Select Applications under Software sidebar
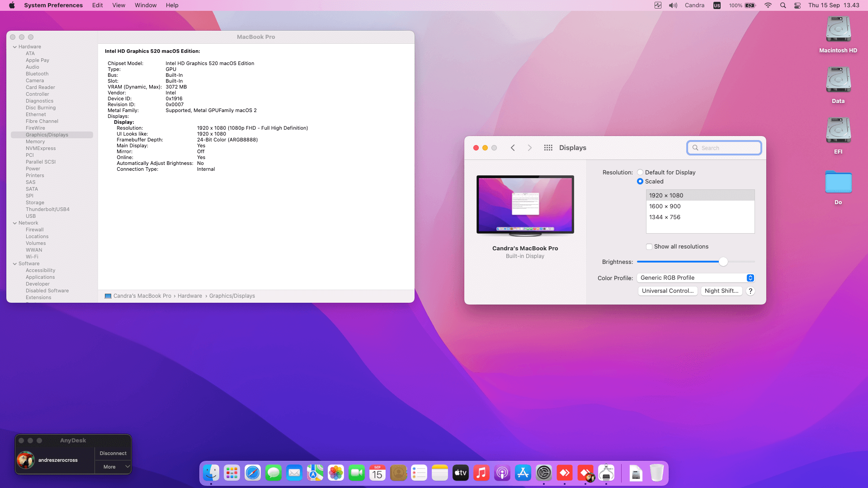This screenshot has height=488, width=868. point(40,277)
